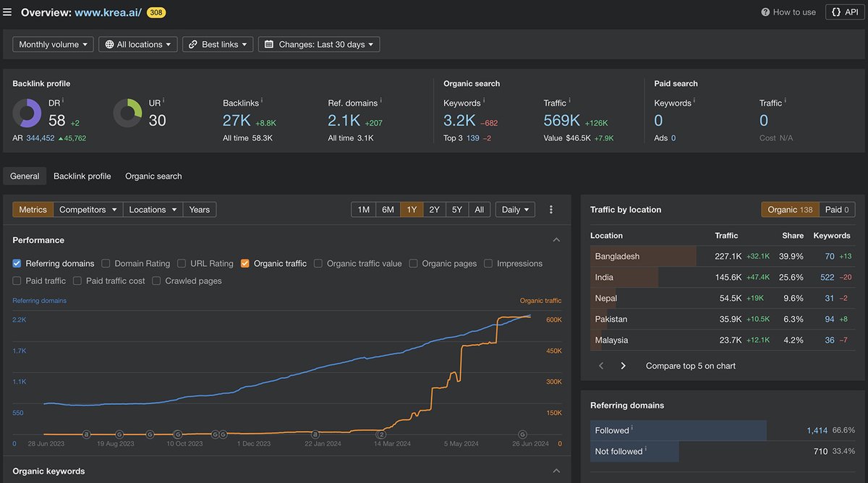Open the Best links dropdown
Viewport: 868px width, 483px height.
[x=218, y=45]
